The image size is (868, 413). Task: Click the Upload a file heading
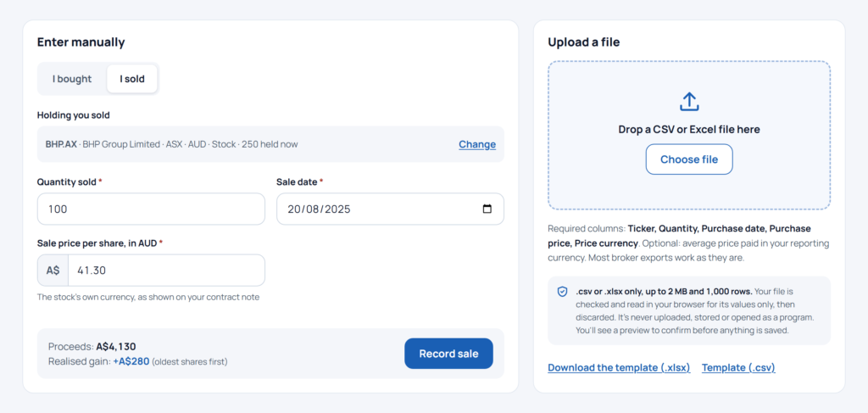[x=584, y=42]
